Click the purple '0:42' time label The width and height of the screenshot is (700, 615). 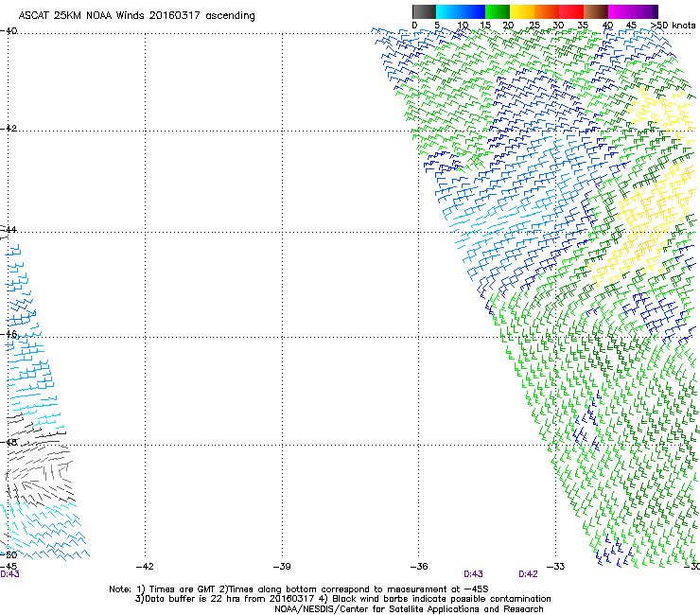pyautogui.click(x=528, y=574)
